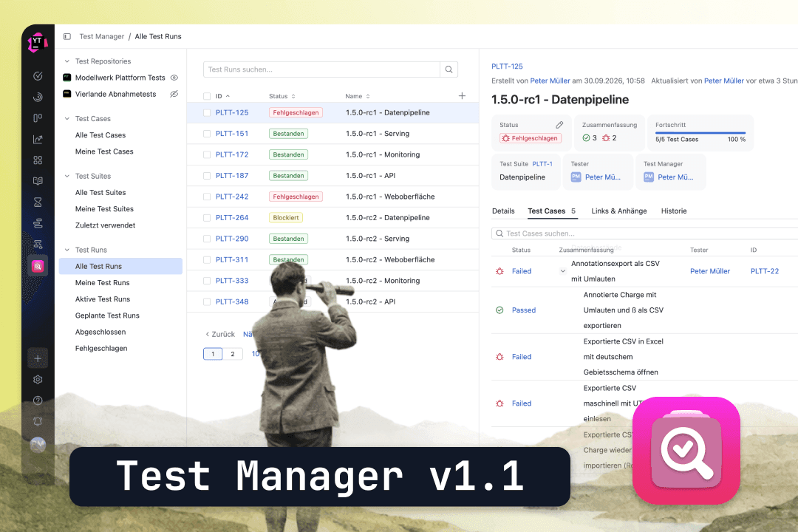Open Test Manager pink sidebar icon
The width and height of the screenshot is (798, 532).
click(x=38, y=266)
